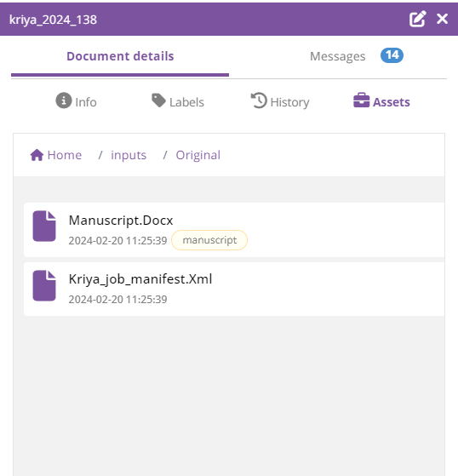Open the Messages tab
The width and height of the screenshot is (458, 476).
(x=337, y=56)
